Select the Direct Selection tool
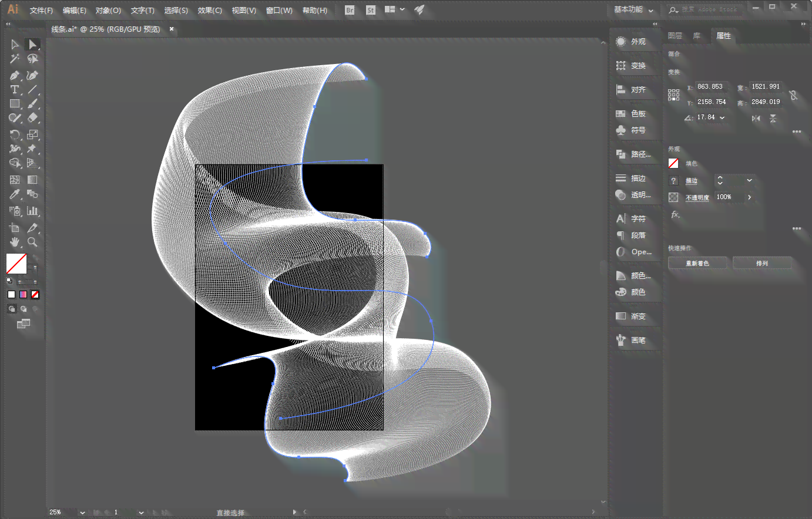Image resolution: width=812 pixels, height=519 pixels. (x=33, y=45)
